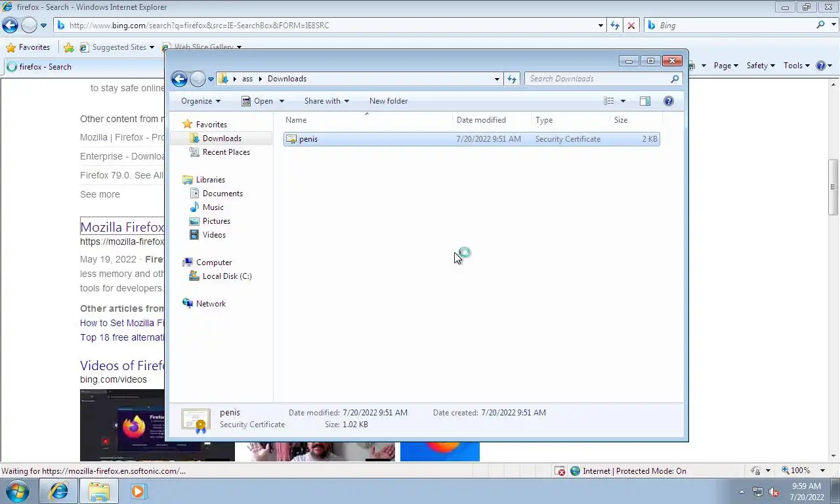The height and width of the screenshot is (504, 840).
Task: Open the Music library
Action: pyautogui.click(x=213, y=207)
